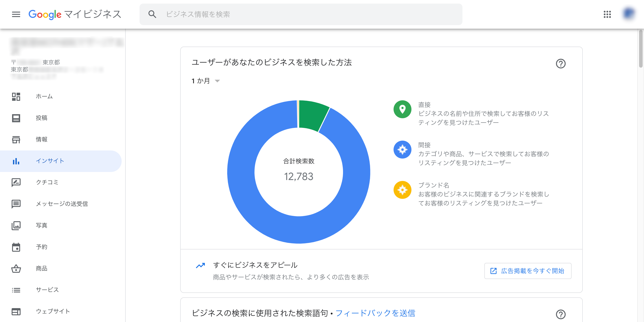The image size is (644, 322).
Task: Click the 情報 storefront icon
Action: (x=16, y=140)
